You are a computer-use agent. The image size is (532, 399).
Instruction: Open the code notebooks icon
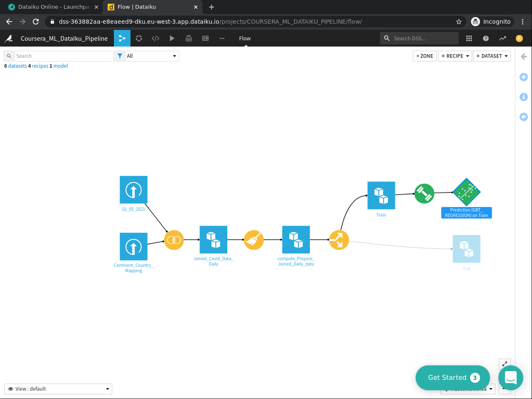pos(155,38)
